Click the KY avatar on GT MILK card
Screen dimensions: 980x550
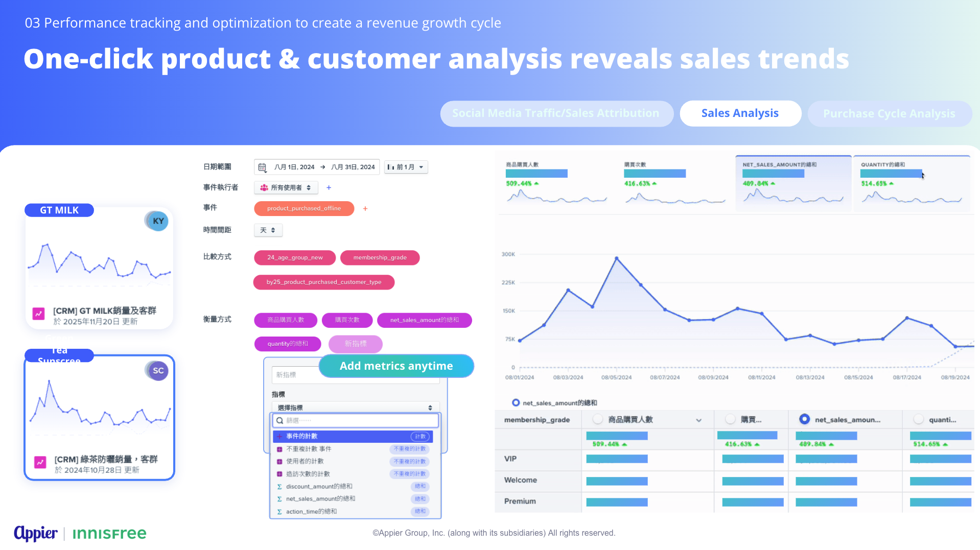(158, 221)
